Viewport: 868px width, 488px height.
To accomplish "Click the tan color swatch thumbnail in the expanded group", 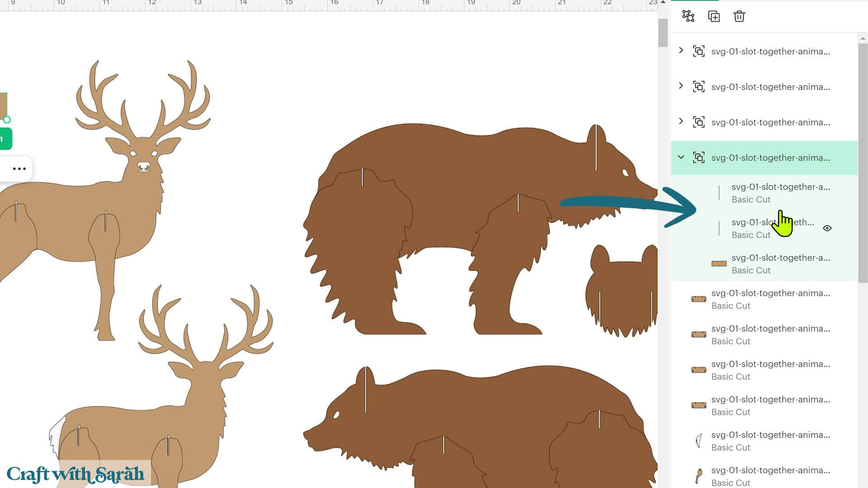I will 719,263.
